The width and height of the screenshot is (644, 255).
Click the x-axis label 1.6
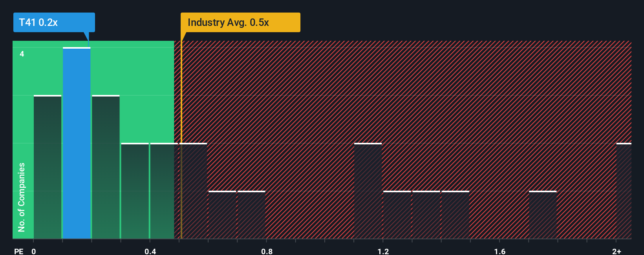click(500, 251)
